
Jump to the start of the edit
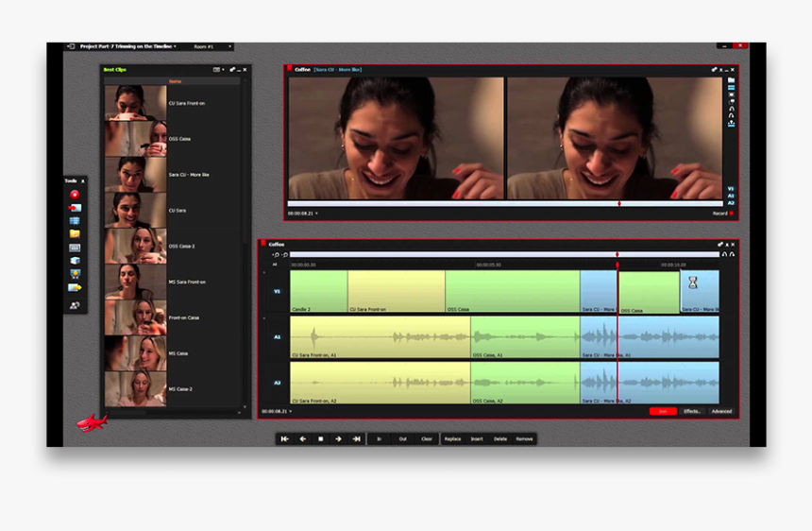[285, 438]
